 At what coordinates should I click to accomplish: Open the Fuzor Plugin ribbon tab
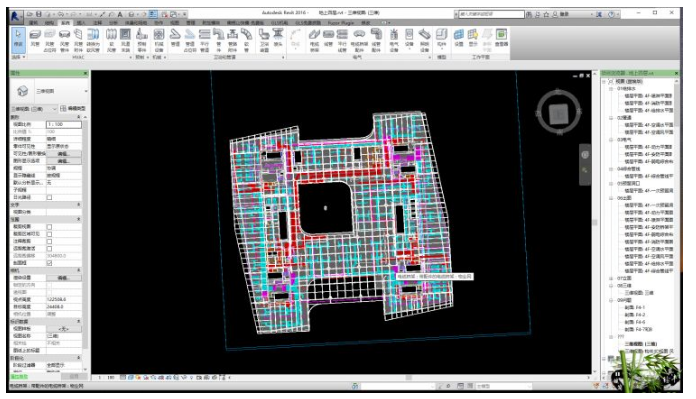pyautogui.click(x=341, y=23)
